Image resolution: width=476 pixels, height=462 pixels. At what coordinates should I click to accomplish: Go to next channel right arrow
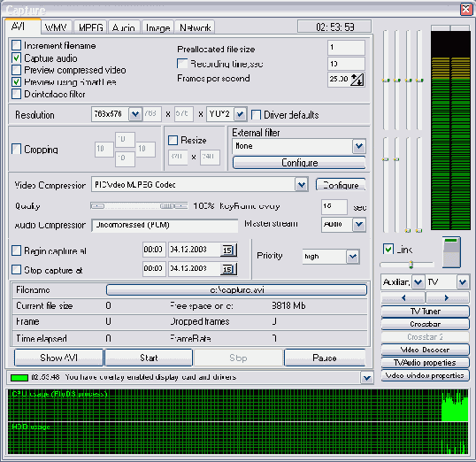[447, 297]
